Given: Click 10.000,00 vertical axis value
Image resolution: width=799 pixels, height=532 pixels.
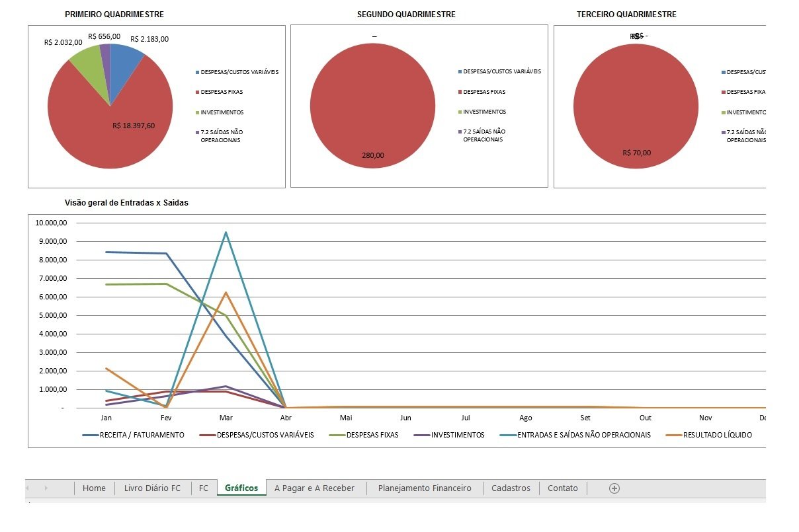Looking at the screenshot, I should [50, 223].
